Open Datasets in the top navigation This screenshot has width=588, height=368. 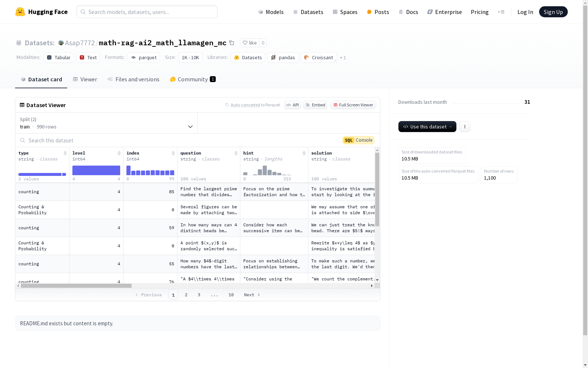pos(308,12)
